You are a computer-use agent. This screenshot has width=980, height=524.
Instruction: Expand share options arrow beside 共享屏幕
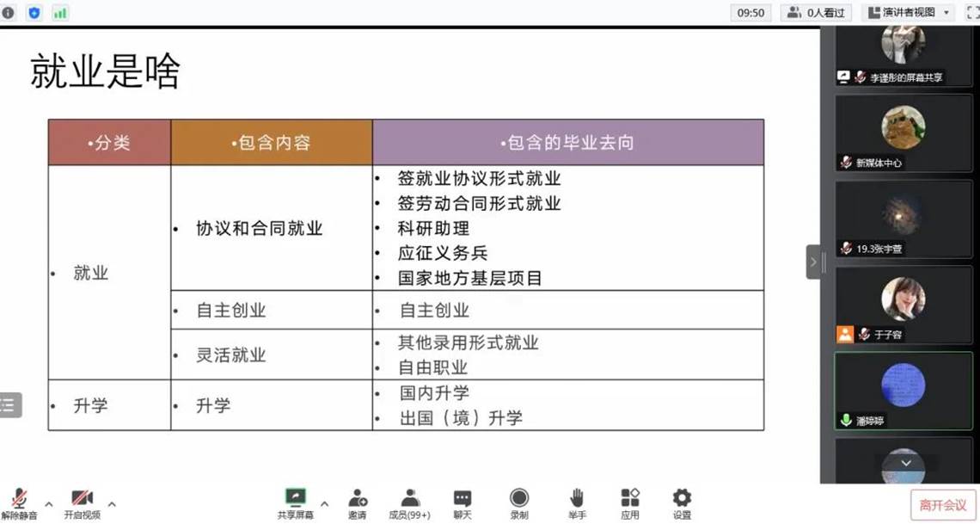click(324, 504)
